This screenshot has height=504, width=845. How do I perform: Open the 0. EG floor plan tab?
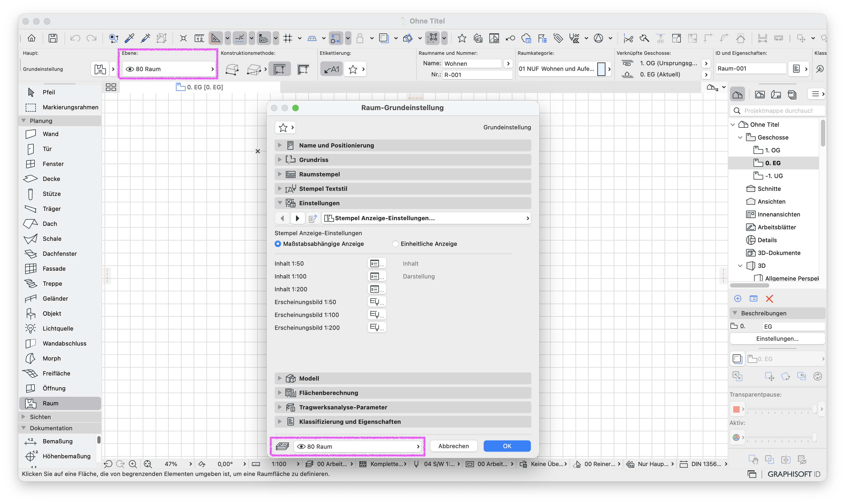point(200,87)
